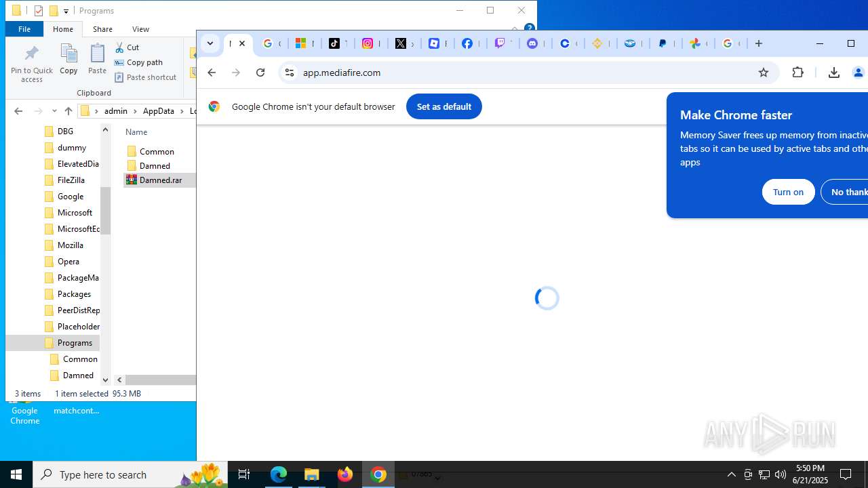
Task: Click AppData in the breadcrumb path
Action: [x=158, y=111]
